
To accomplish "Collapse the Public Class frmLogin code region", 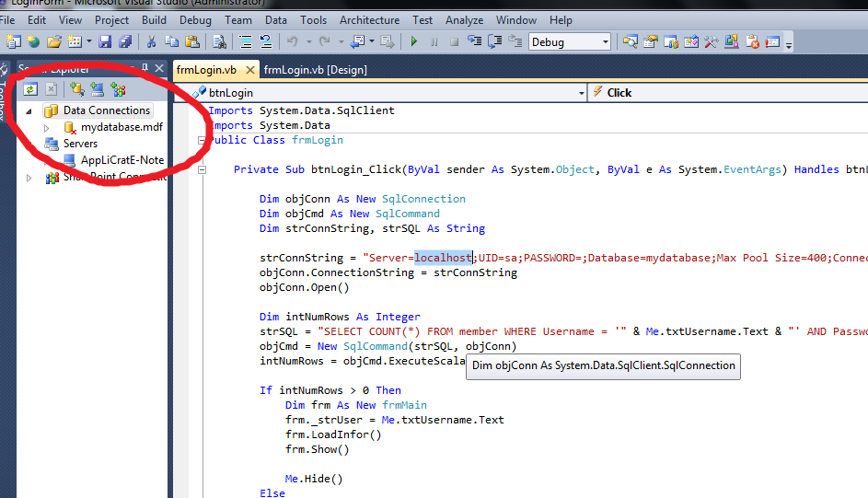I will 203,141.
